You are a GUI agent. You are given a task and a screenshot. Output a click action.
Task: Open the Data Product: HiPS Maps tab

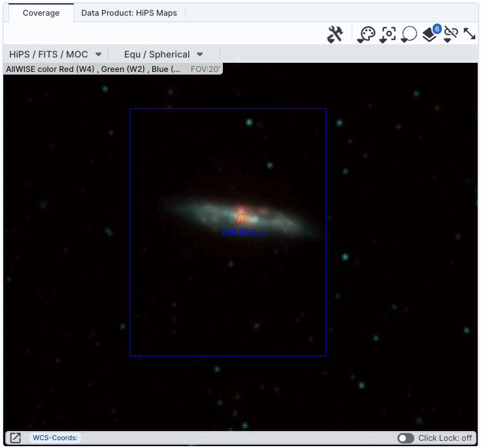[x=129, y=13]
